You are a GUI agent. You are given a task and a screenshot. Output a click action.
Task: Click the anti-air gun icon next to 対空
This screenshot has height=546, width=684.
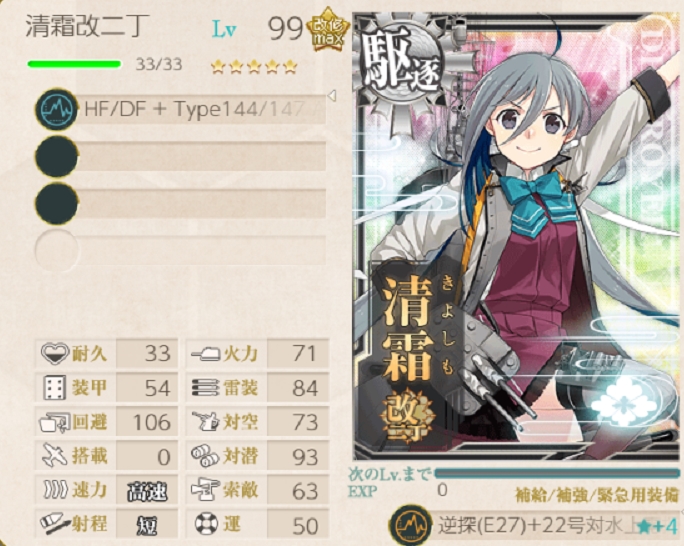click(x=206, y=422)
